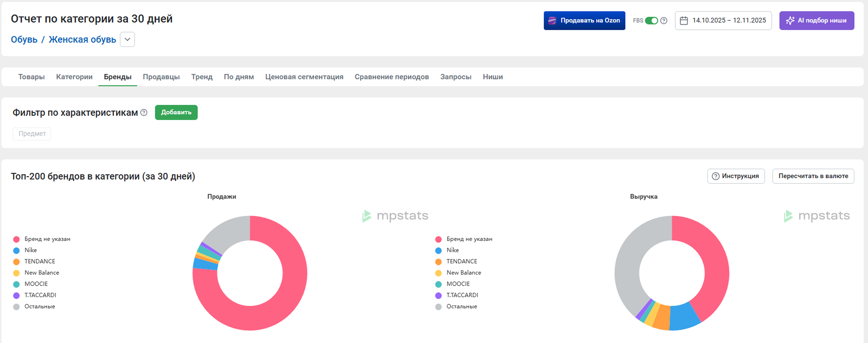Click the FBS help question mark icon

point(664,21)
